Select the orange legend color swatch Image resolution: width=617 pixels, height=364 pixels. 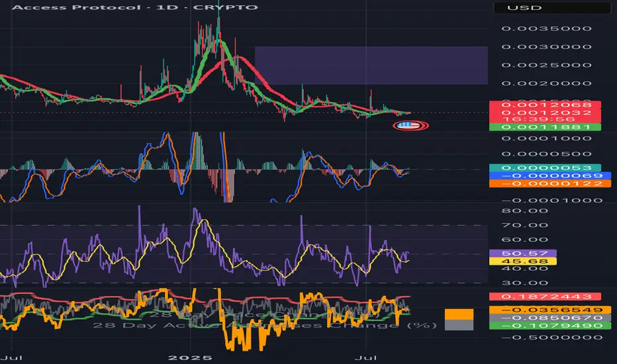pyautogui.click(x=459, y=314)
